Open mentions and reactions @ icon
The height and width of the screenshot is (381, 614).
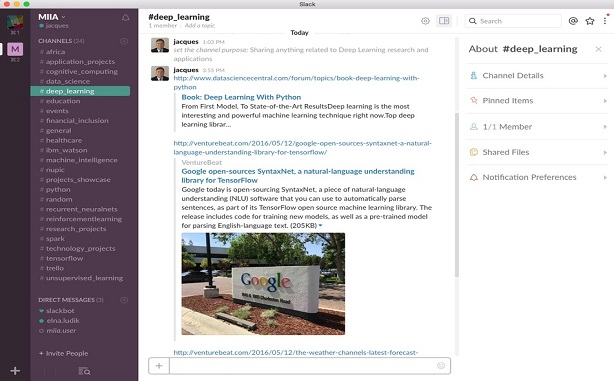click(573, 21)
